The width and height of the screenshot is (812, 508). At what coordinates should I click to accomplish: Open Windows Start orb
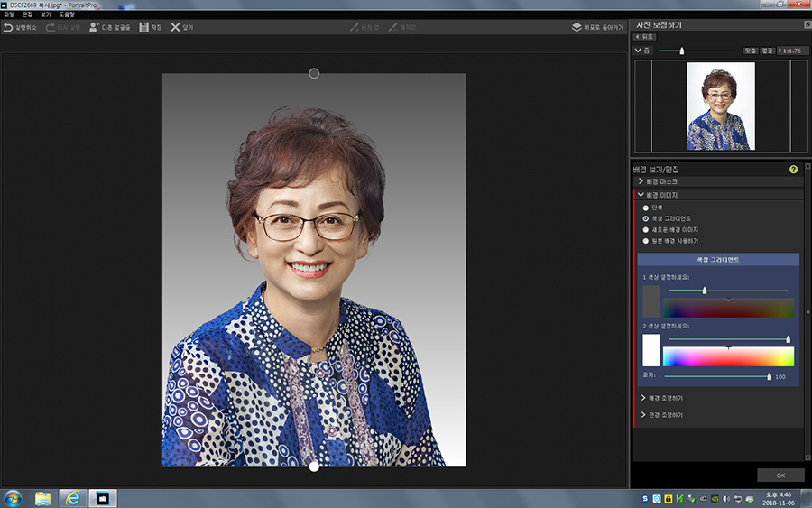click(13, 499)
